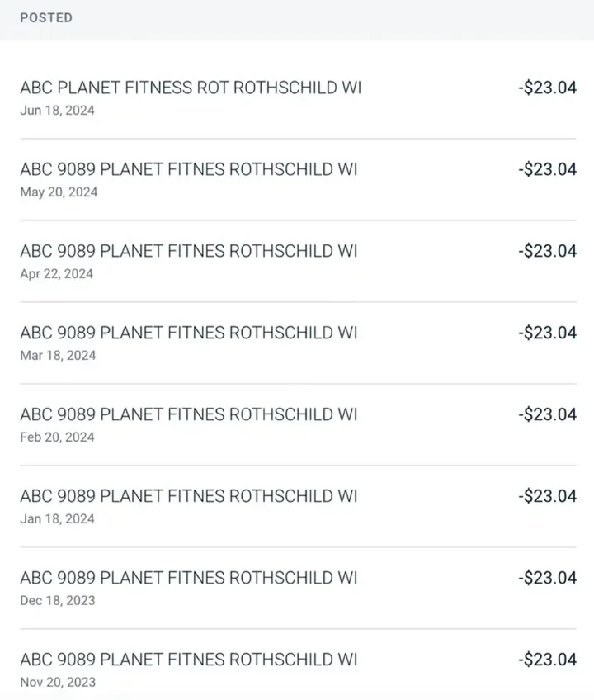Image resolution: width=594 pixels, height=700 pixels.
Task: Open the May 20, 2024 Planet Fitness transaction
Action: 297,180
